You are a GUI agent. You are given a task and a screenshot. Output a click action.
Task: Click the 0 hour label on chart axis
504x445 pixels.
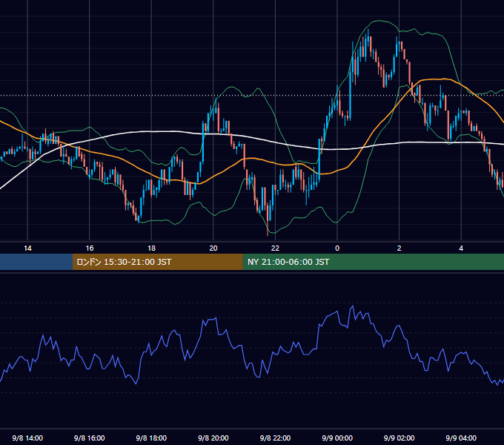(x=337, y=248)
